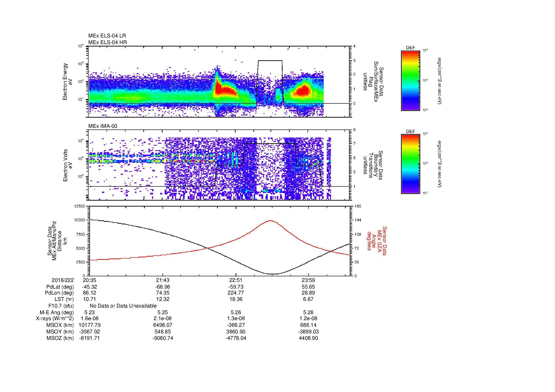Click the 'M-E Ang (deg)' row label

click(x=57, y=312)
